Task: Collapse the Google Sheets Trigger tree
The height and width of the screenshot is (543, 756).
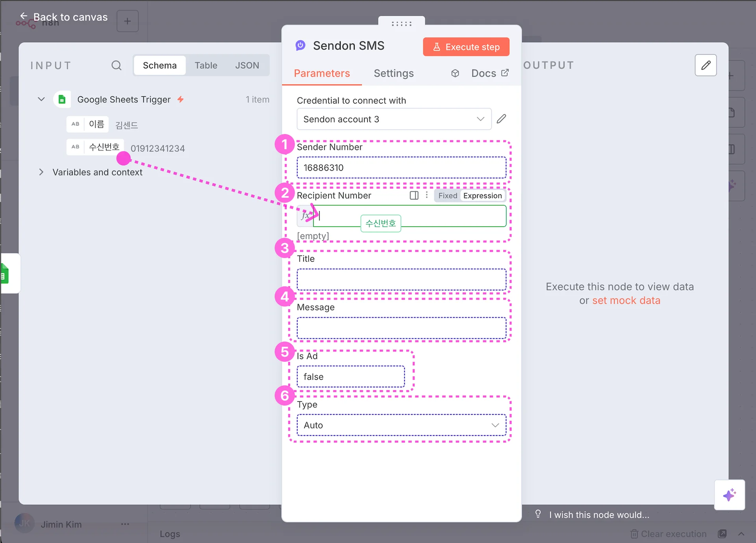Action: coord(41,99)
